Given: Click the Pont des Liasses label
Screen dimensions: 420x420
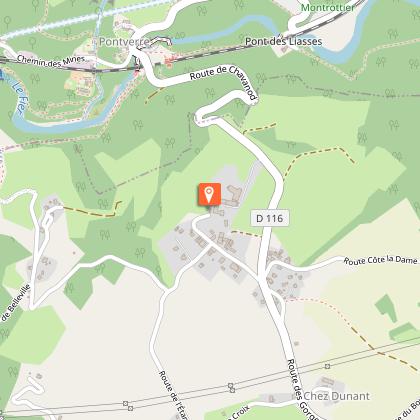Looking at the screenshot, I should [284, 42].
